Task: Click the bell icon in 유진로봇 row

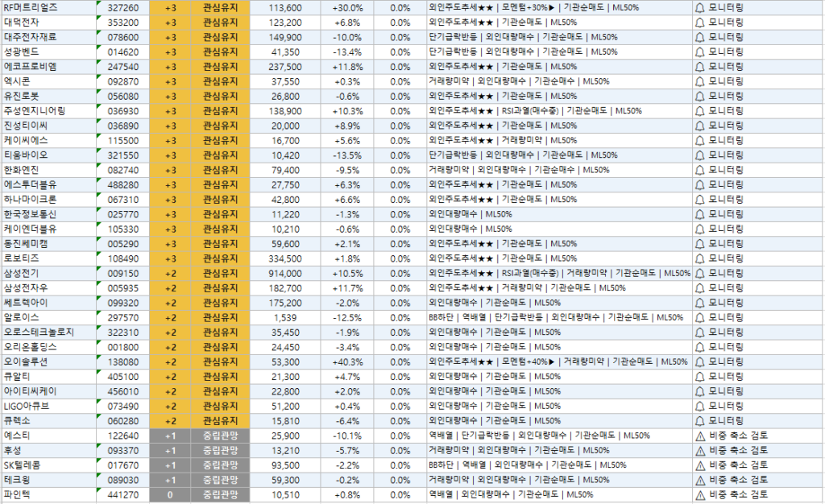Action: 700,96
